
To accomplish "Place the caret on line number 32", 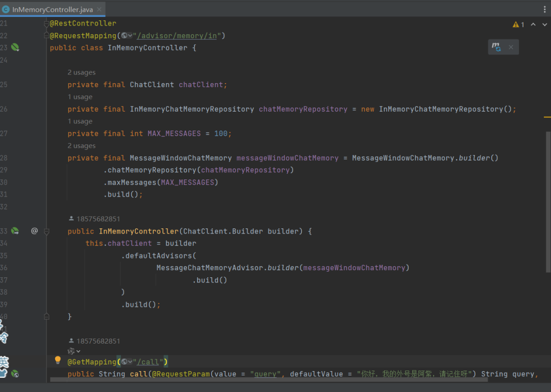I will coord(4,206).
